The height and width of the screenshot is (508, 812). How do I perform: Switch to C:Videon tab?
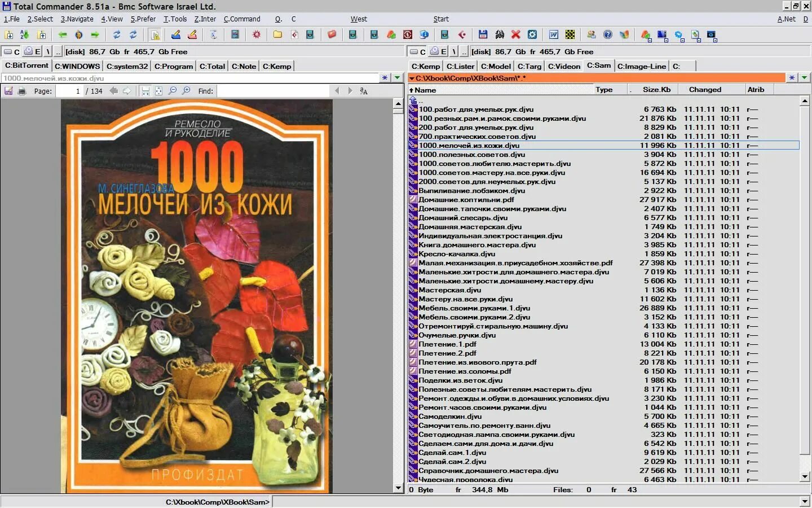[x=564, y=66]
